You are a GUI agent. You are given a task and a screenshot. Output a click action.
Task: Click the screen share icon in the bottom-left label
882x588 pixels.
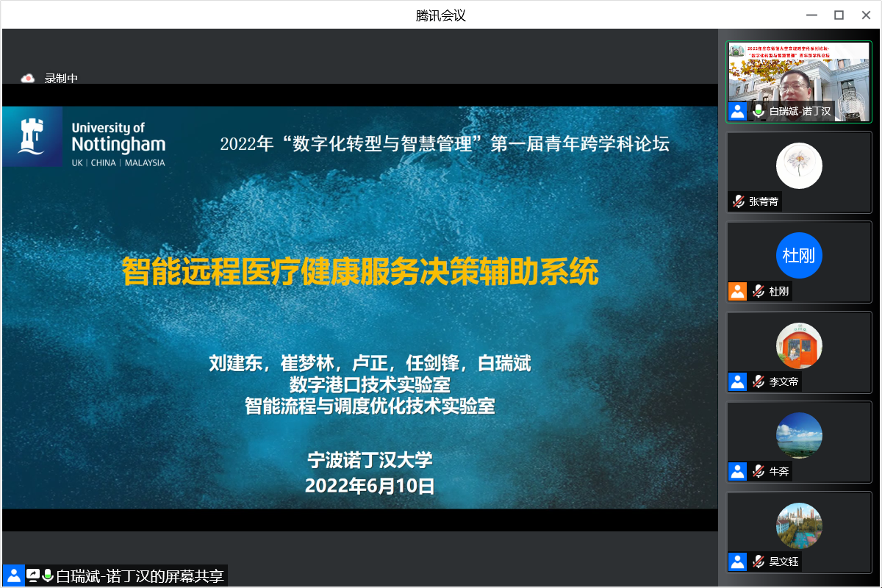33,576
